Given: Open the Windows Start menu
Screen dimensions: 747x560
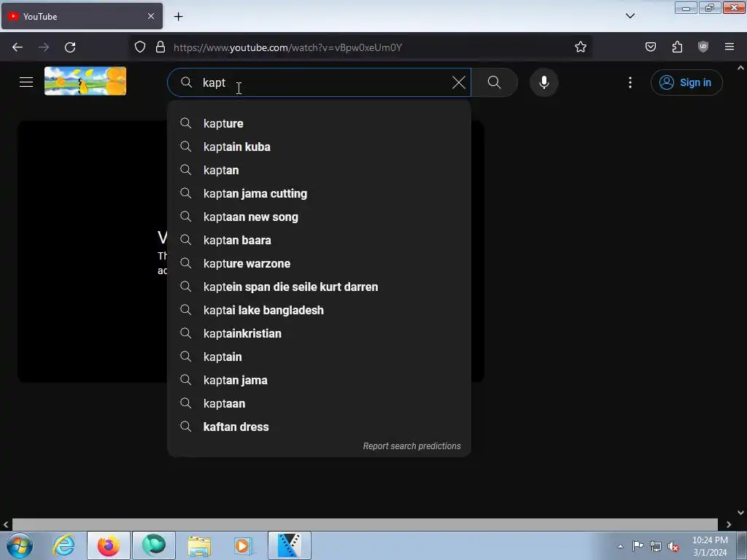Looking at the screenshot, I should tap(20, 545).
